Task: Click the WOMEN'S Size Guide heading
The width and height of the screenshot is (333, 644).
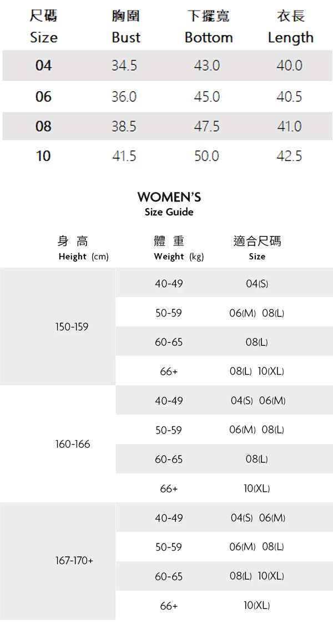Action: click(x=169, y=203)
